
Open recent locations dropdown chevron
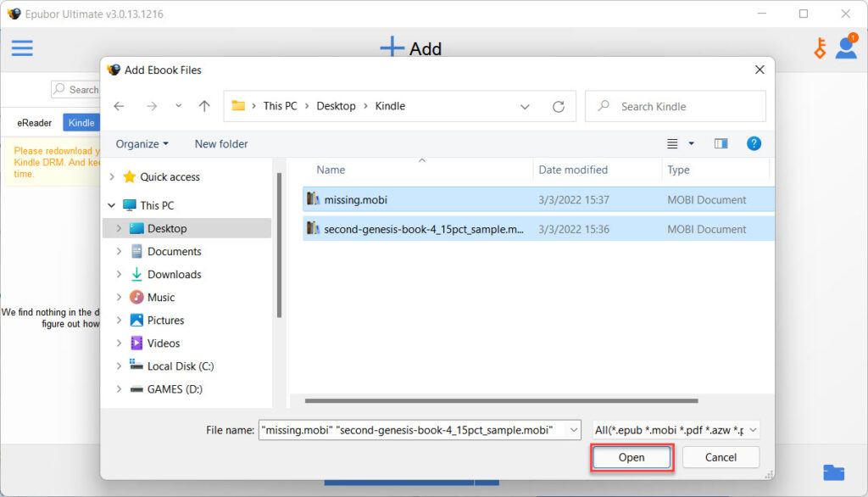click(178, 105)
